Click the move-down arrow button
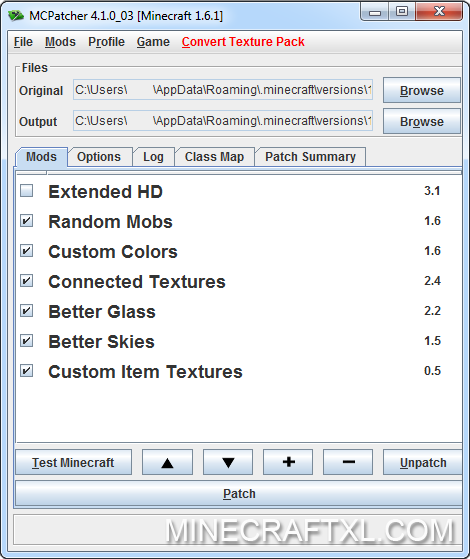 point(228,462)
